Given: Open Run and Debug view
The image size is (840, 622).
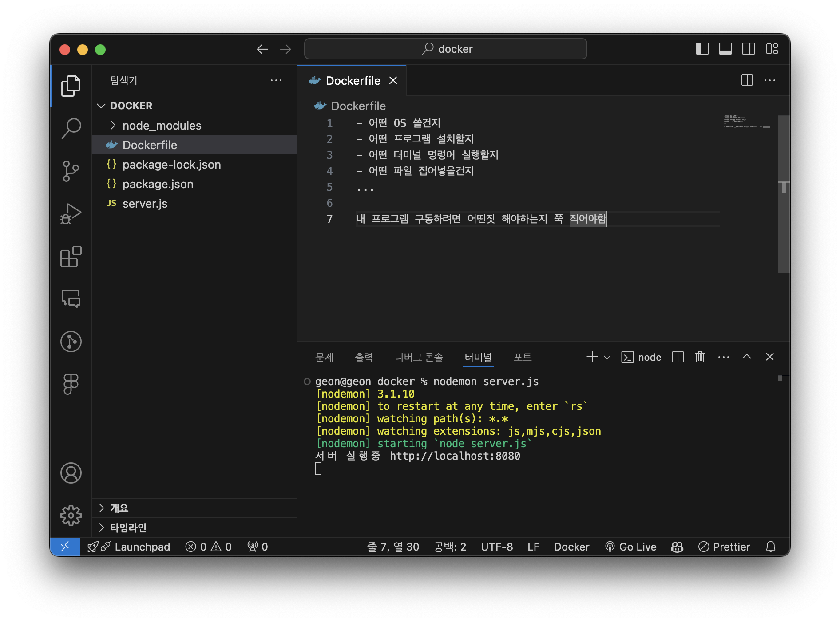Looking at the screenshot, I should (71, 213).
